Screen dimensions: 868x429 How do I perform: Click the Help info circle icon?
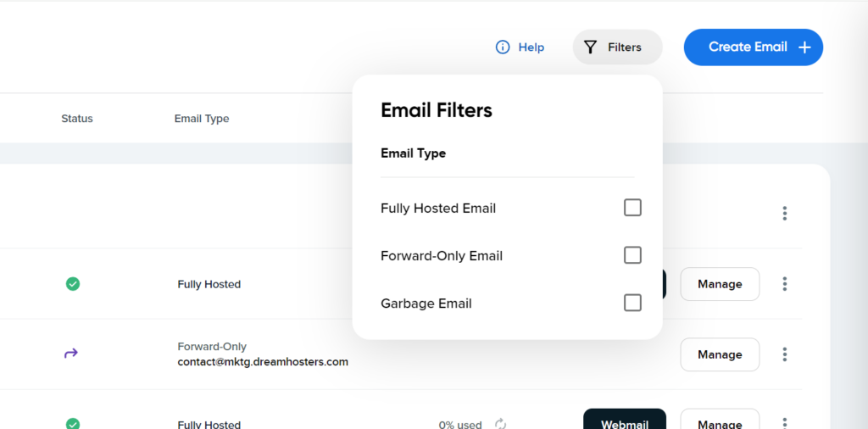[x=502, y=47]
